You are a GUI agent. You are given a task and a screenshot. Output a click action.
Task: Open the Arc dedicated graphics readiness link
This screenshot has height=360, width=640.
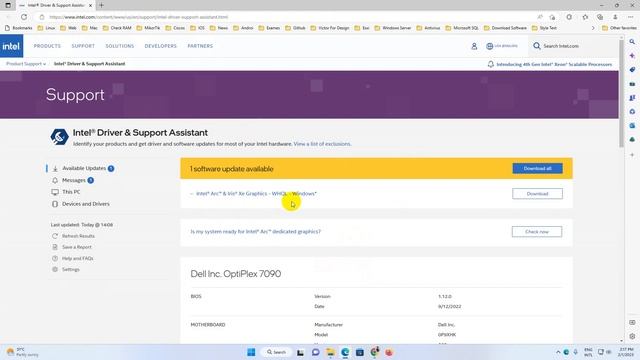256,231
